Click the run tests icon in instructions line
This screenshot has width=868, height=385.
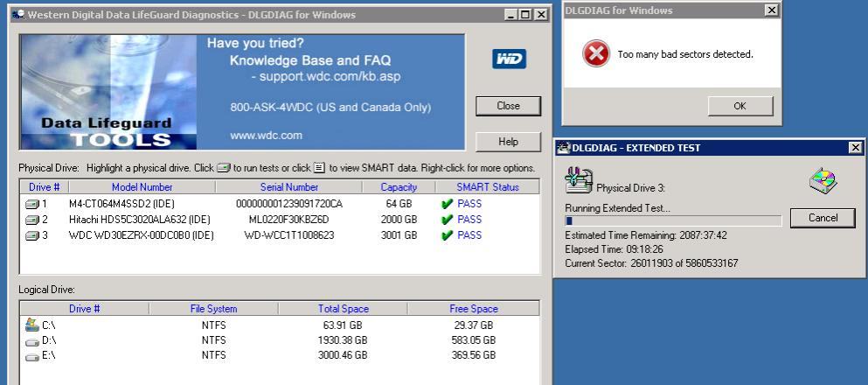point(223,167)
